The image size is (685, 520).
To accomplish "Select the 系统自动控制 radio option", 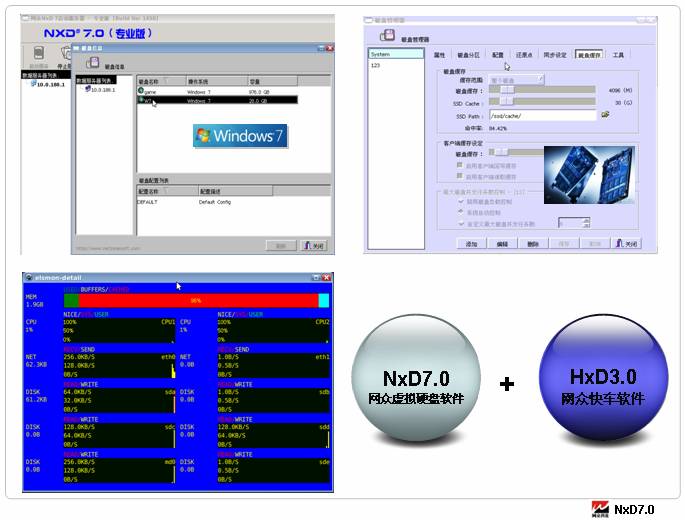I will point(461,212).
